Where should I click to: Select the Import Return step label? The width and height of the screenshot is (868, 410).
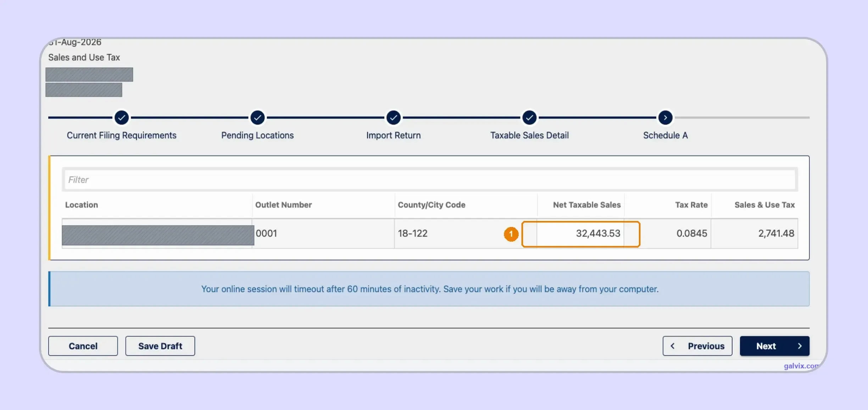(393, 135)
